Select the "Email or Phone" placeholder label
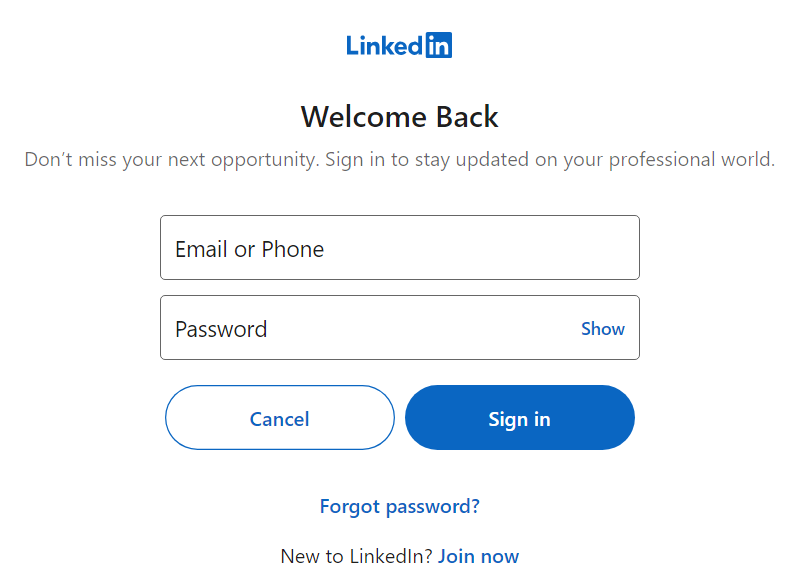The height and width of the screenshot is (573, 803). [249, 249]
